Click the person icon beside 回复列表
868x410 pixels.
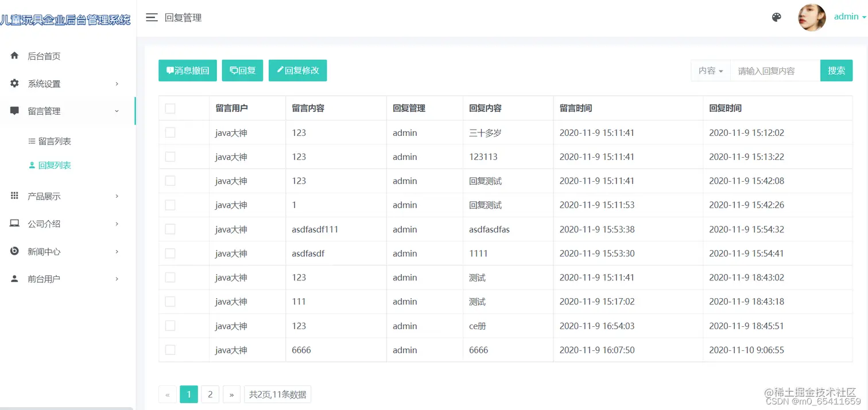pyautogui.click(x=32, y=165)
